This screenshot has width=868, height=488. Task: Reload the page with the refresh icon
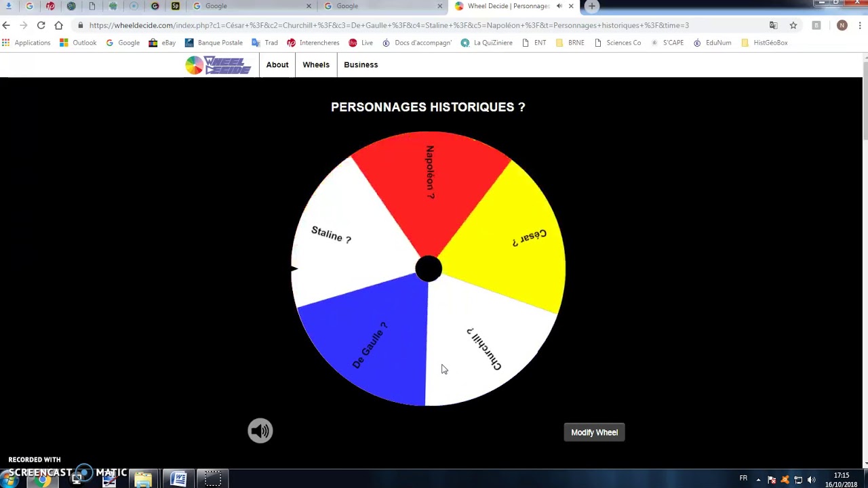pos(41,25)
